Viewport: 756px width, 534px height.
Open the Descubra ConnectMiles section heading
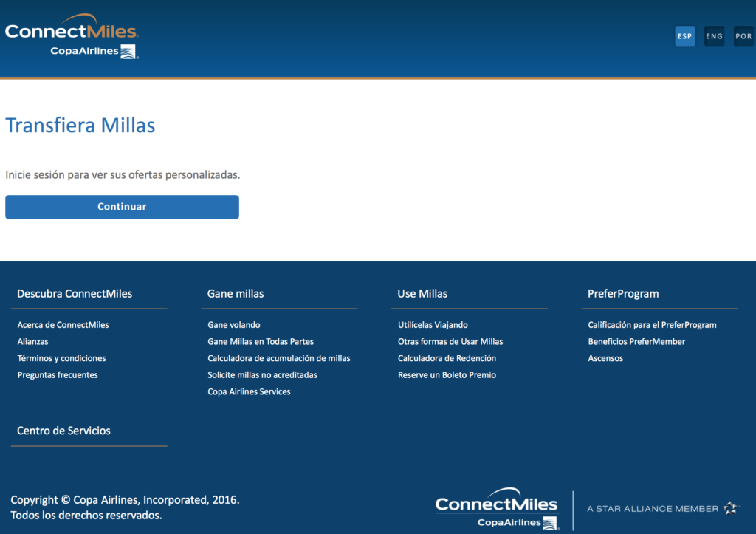tap(75, 294)
